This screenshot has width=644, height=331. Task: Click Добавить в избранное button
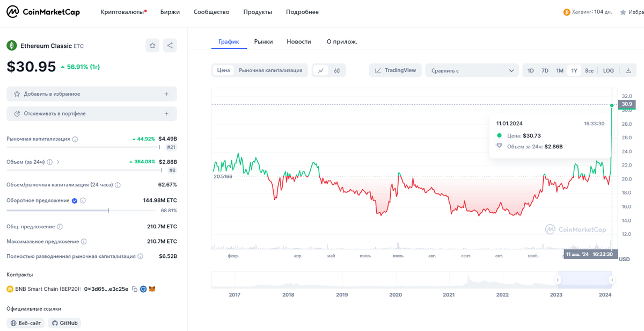(92, 94)
